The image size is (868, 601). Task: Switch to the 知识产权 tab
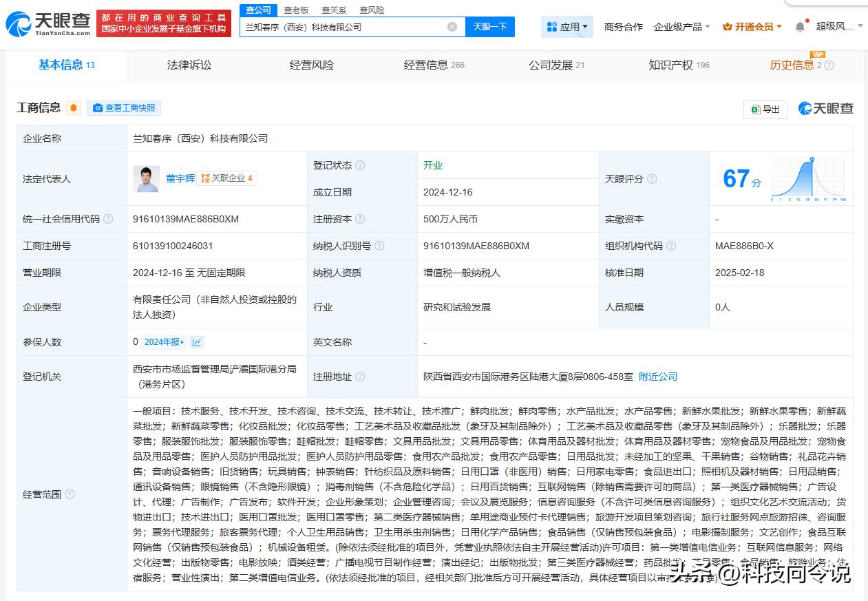click(679, 65)
